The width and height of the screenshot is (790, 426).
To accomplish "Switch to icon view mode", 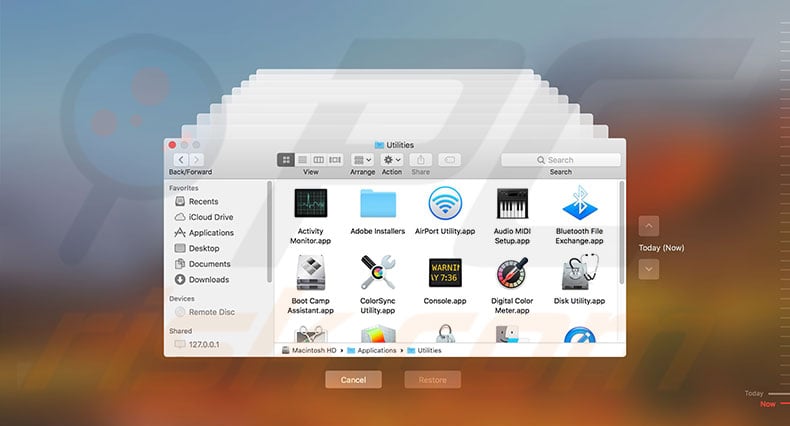I will (x=286, y=160).
